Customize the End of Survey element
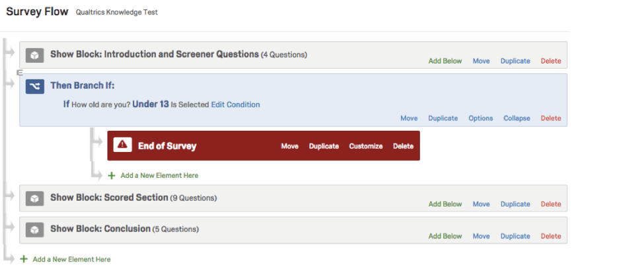This screenshot has width=644, height=277. pos(366,146)
